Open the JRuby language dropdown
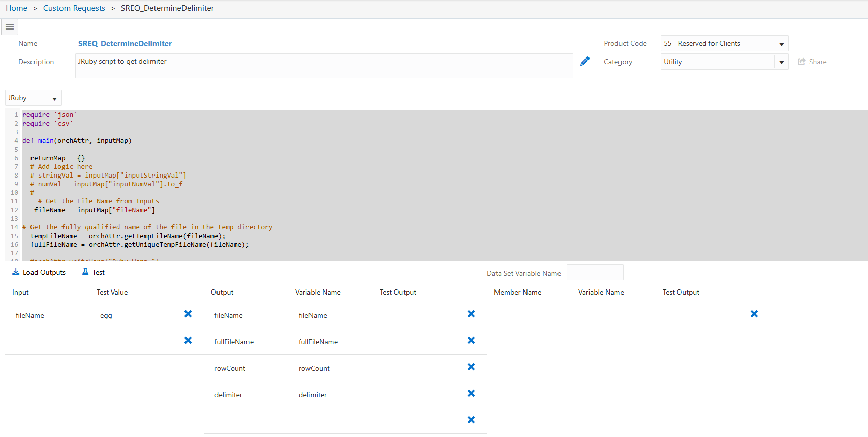The height and width of the screenshot is (437, 868). click(x=34, y=98)
